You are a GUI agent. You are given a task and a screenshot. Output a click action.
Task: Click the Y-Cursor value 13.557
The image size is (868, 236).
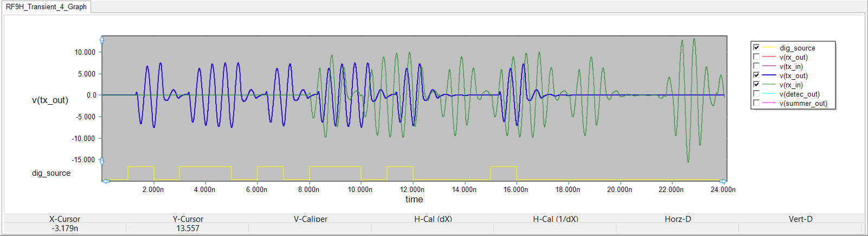(x=188, y=228)
